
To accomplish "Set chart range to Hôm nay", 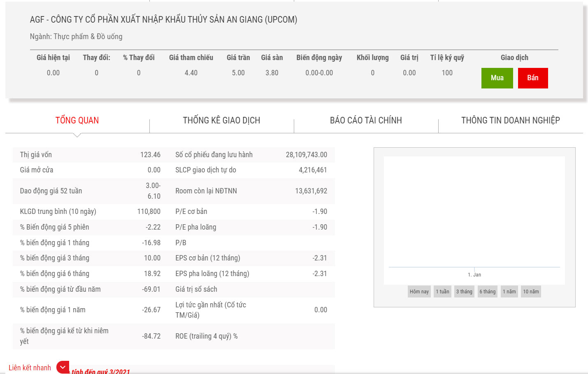I will coord(419,292).
